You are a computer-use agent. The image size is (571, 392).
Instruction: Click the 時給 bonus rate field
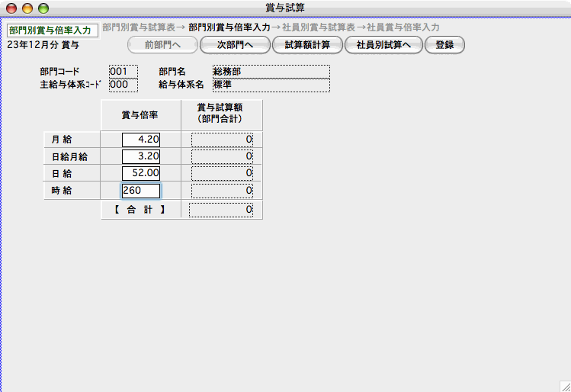pyautogui.click(x=140, y=191)
